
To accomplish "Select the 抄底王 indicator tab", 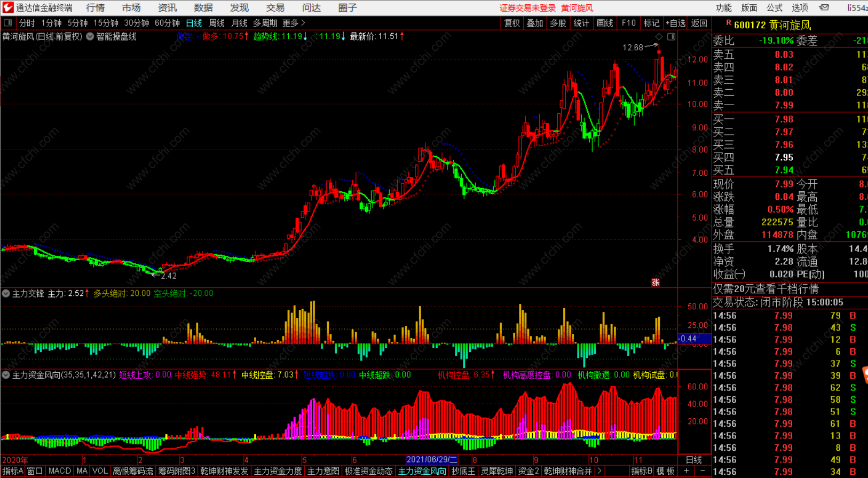I will [463, 471].
